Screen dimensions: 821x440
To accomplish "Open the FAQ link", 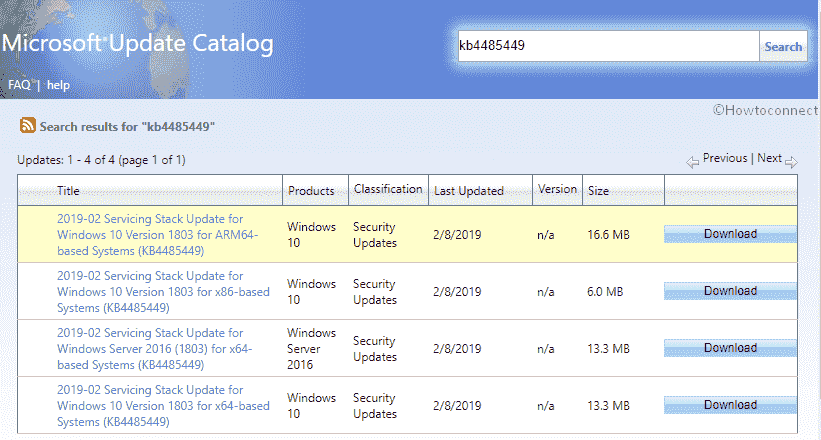I will (x=19, y=85).
